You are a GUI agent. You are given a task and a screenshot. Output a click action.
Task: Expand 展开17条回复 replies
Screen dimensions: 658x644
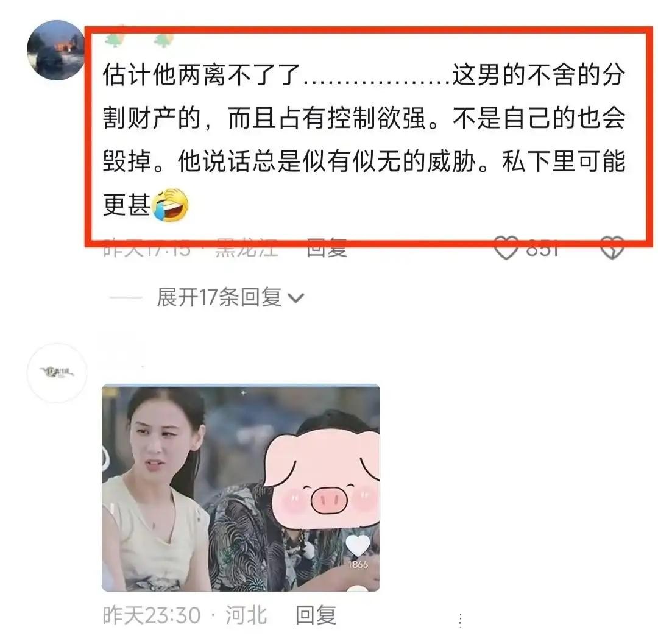[219, 297]
